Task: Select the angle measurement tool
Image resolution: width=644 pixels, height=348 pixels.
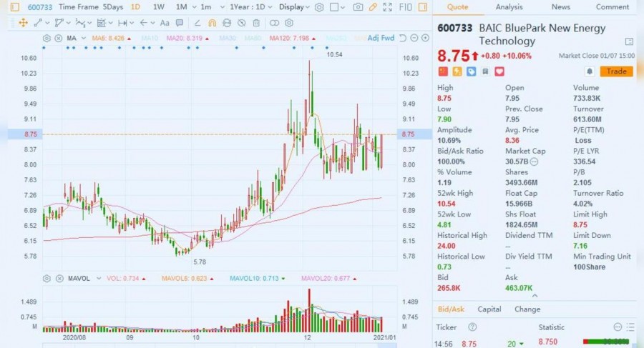Action: [x=197, y=23]
